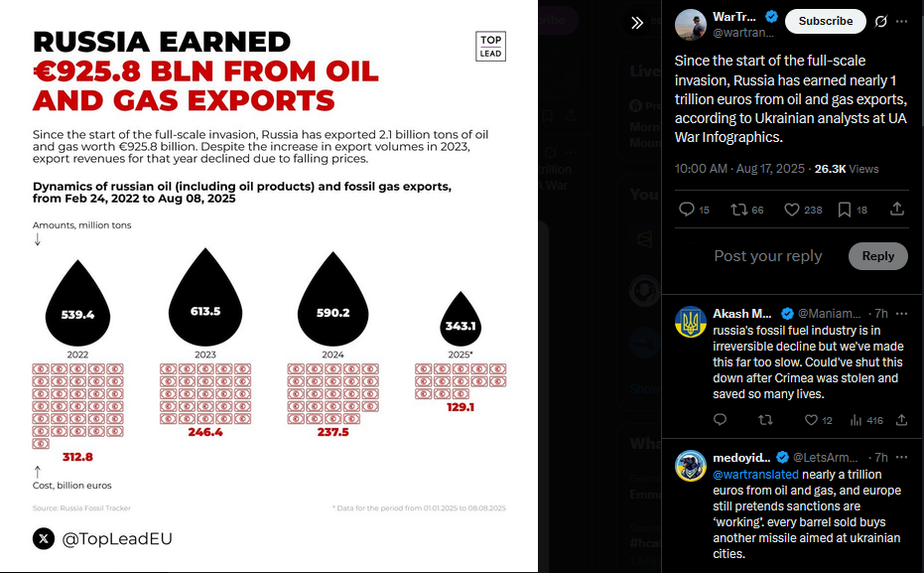
Task: Reply to Akash M's comment
Action: click(x=721, y=420)
